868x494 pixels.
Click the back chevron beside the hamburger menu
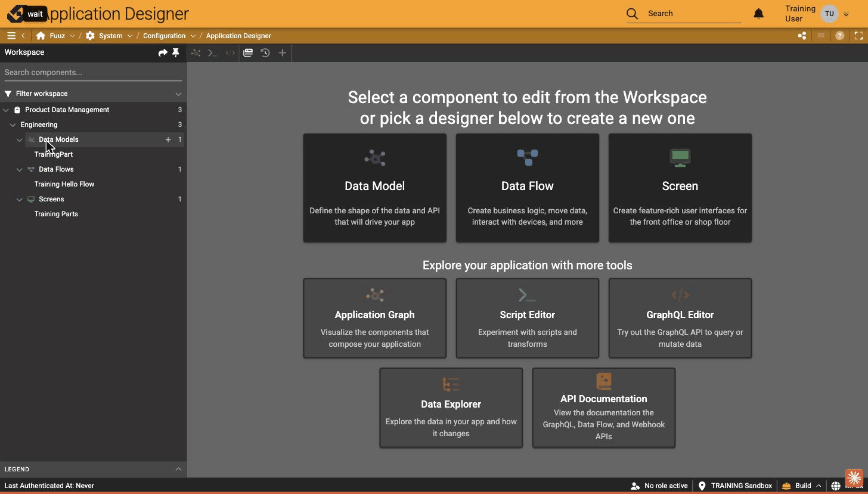(23, 36)
